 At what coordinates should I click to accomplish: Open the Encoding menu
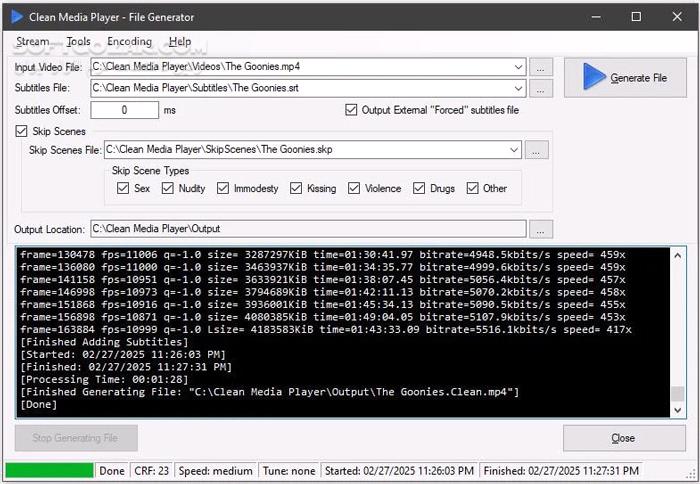click(x=129, y=42)
